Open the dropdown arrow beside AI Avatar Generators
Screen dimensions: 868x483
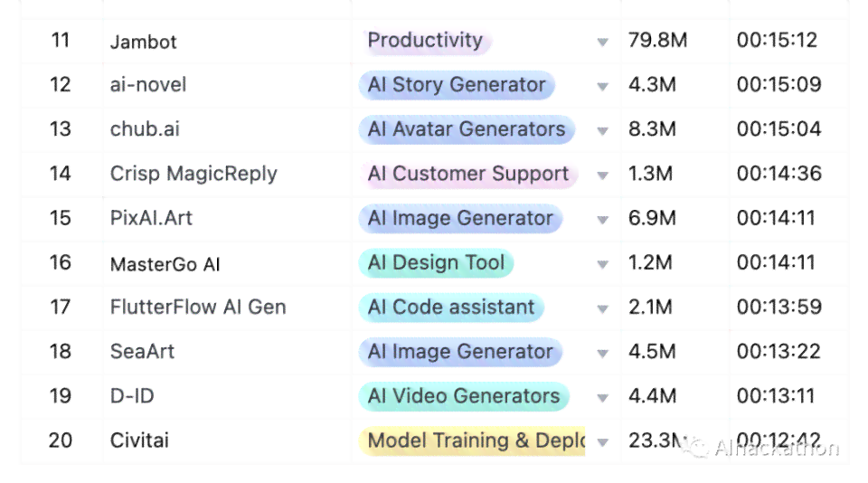[x=603, y=131]
